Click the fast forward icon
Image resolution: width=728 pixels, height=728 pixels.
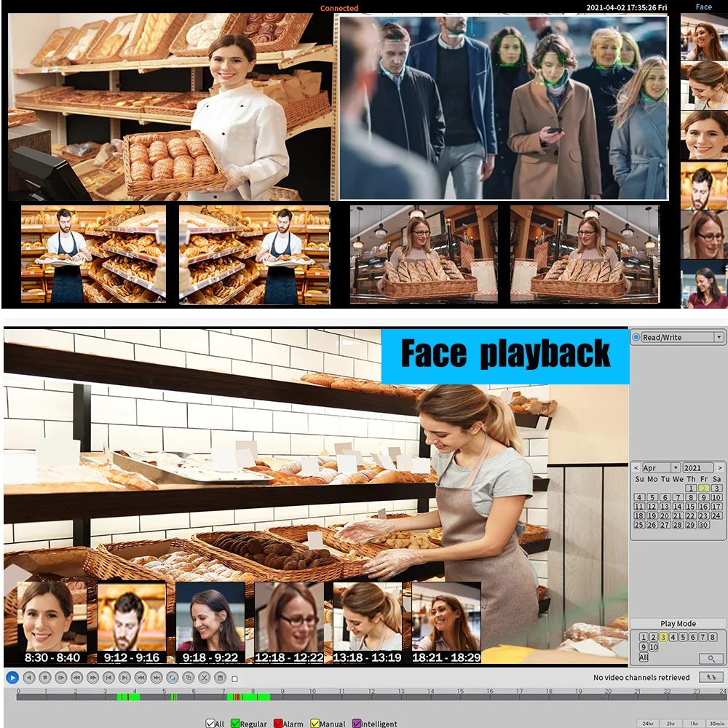point(92,677)
